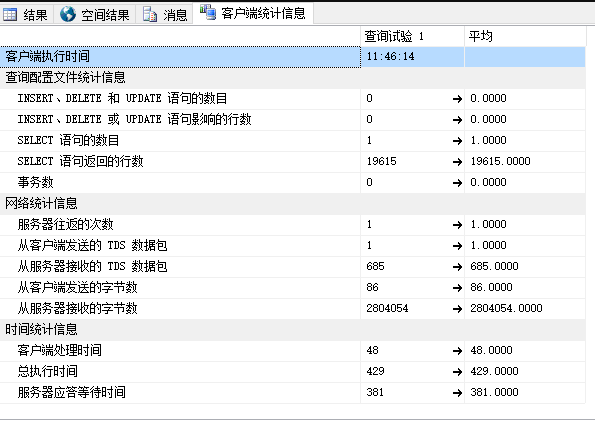Switch to the 结果 tab
Screen dimensions: 595x422
[26, 14]
